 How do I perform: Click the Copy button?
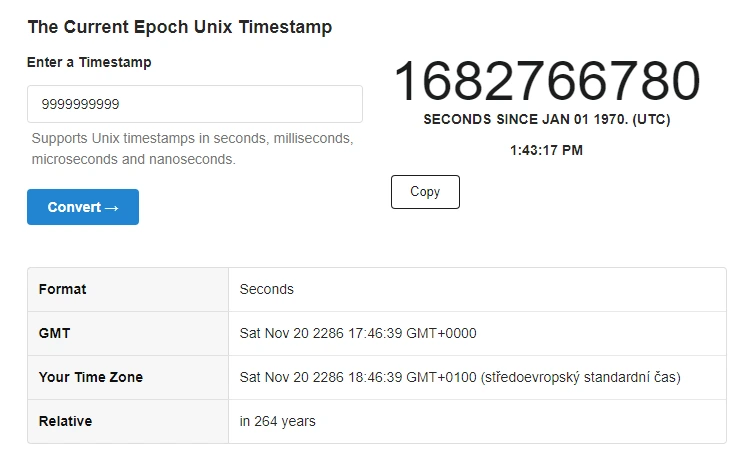[x=425, y=192]
